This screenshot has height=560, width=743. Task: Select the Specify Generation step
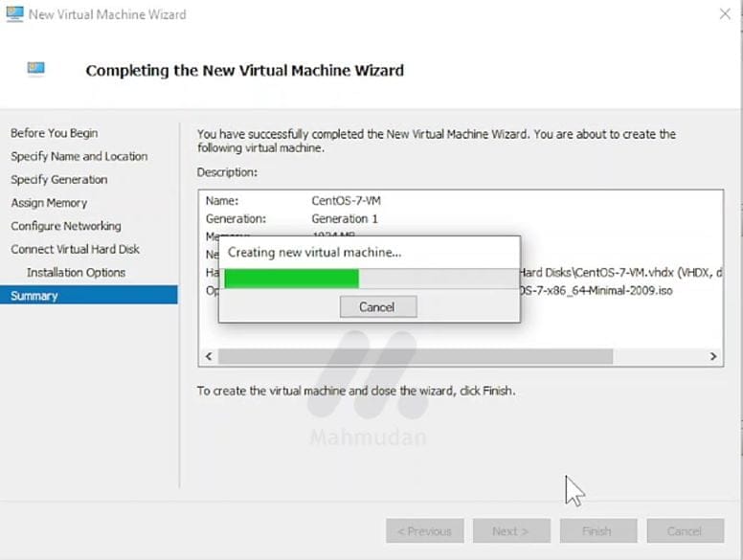(x=59, y=180)
